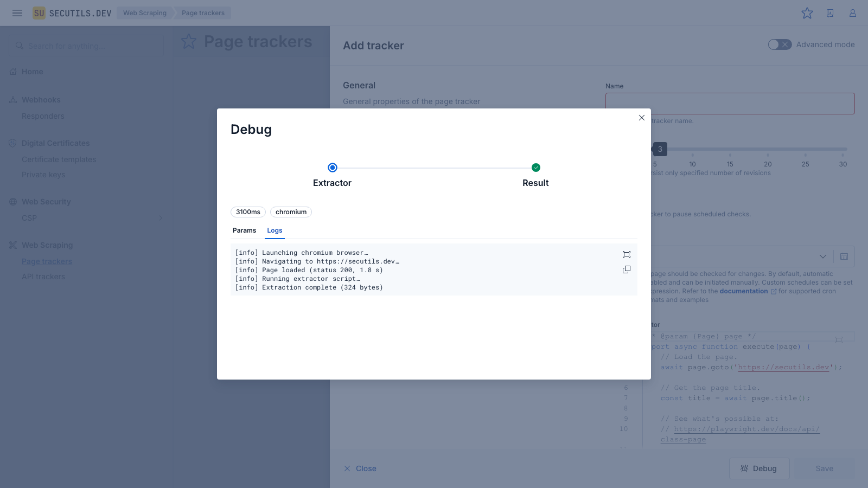
Task: Click the Secutils.dev logo
Action: 72,13
